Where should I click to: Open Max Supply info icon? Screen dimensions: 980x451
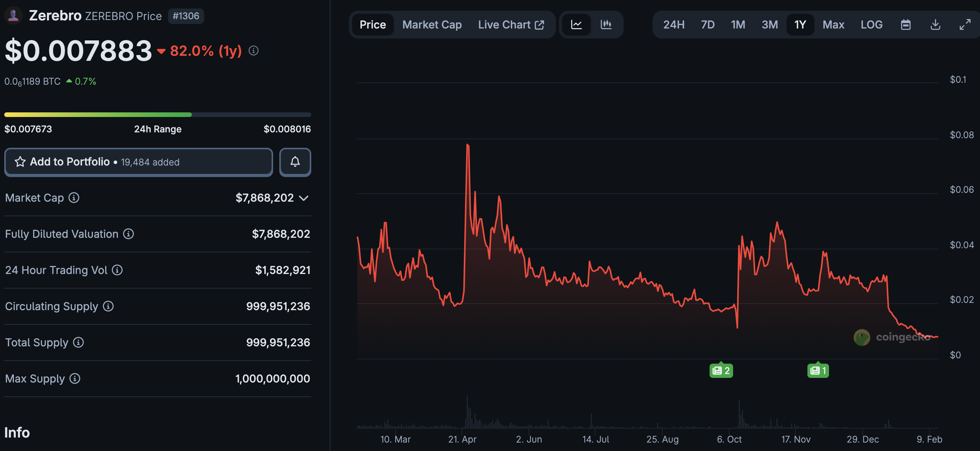[x=75, y=379]
